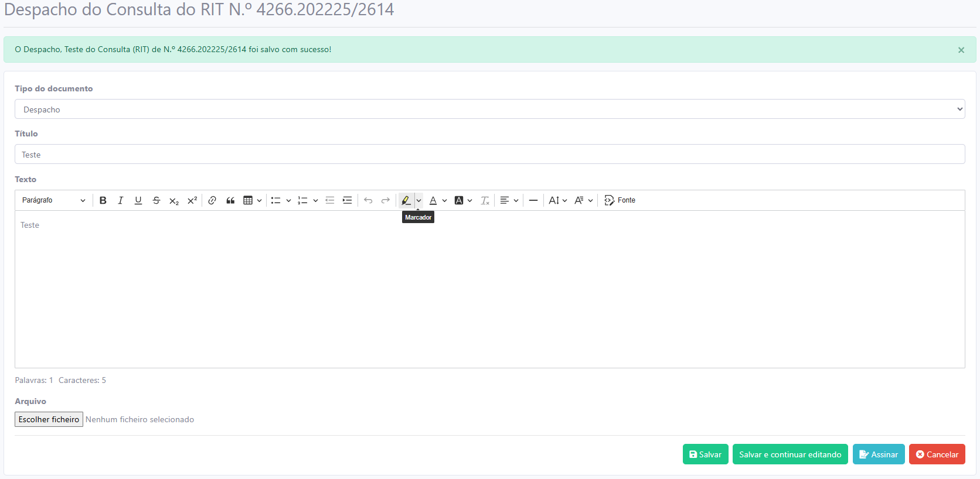The width and height of the screenshot is (980, 479).
Task: Increase indent of the paragraph
Action: [348, 200]
